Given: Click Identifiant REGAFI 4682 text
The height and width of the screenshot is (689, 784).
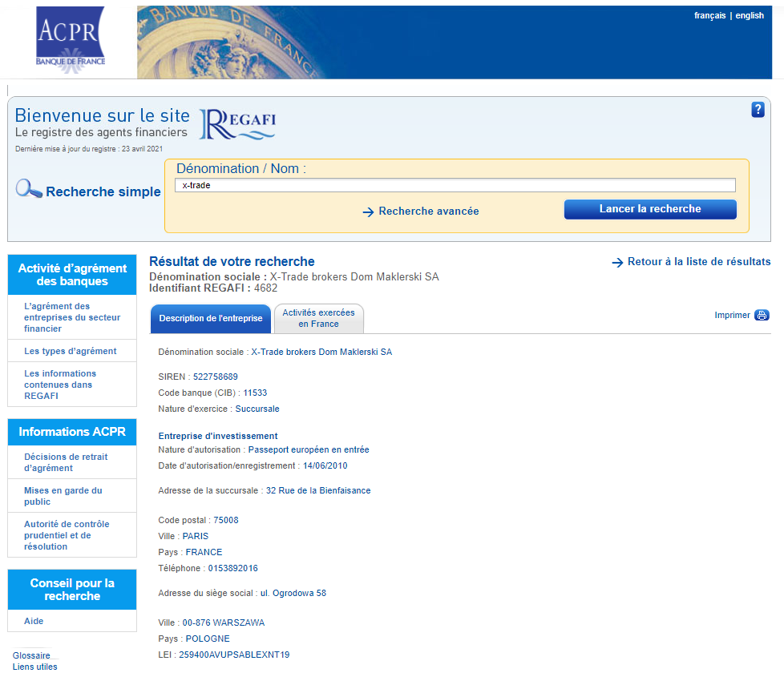Looking at the screenshot, I should pyautogui.click(x=213, y=288).
